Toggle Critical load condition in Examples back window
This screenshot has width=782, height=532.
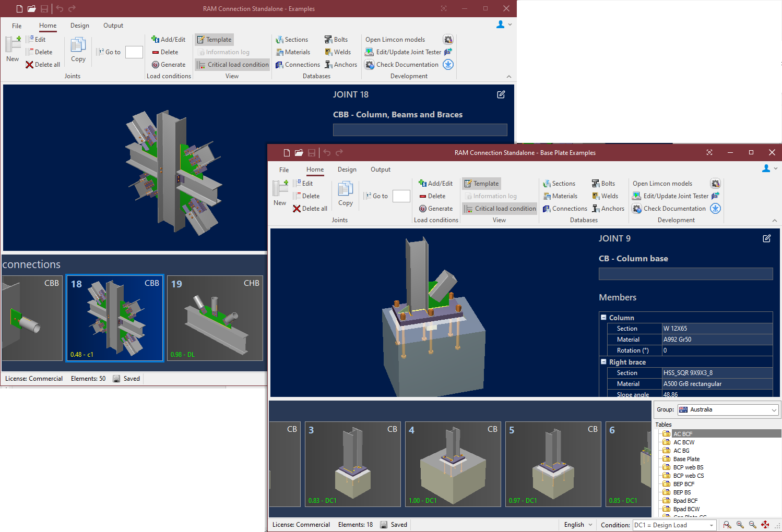pyautogui.click(x=232, y=65)
